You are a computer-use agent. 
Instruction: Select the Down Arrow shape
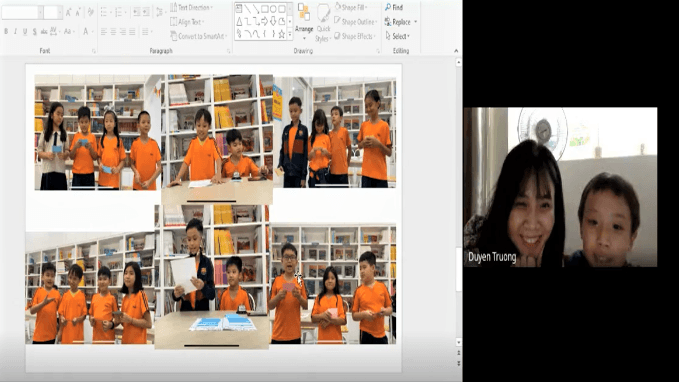[273, 21]
